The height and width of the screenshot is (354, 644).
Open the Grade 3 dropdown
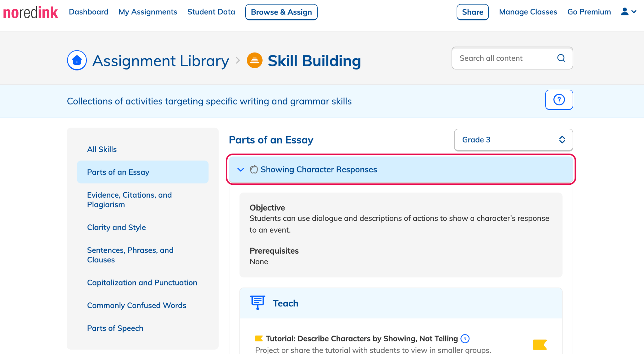click(514, 140)
